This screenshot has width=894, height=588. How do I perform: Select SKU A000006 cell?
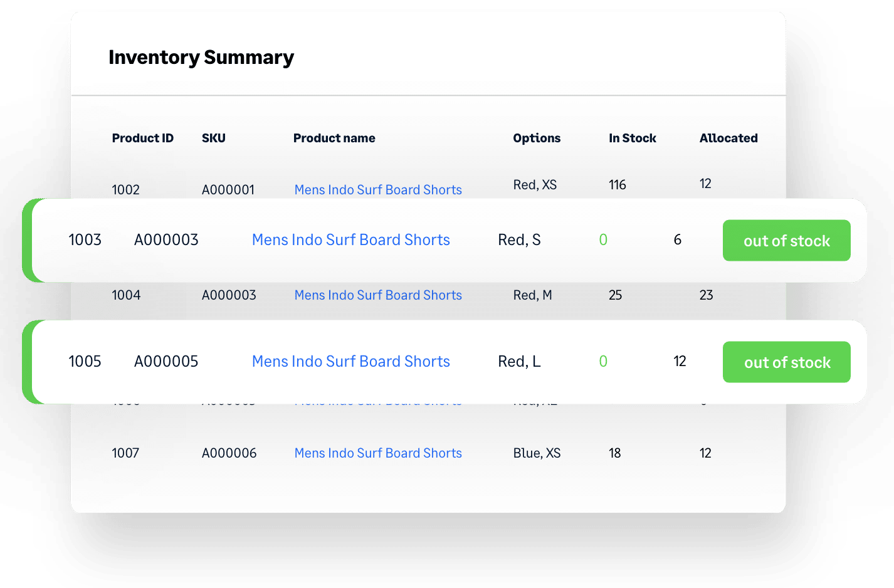tap(229, 453)
